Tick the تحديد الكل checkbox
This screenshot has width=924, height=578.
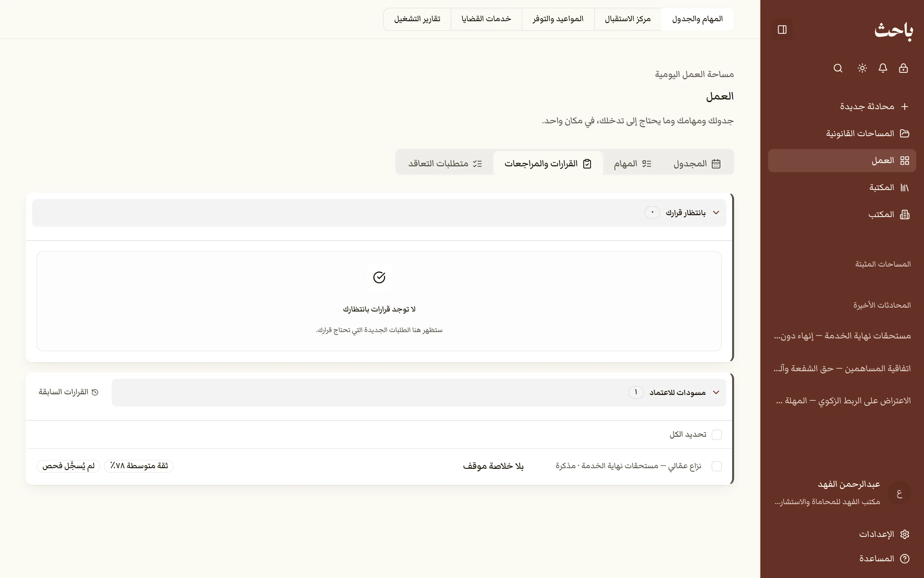717,435
